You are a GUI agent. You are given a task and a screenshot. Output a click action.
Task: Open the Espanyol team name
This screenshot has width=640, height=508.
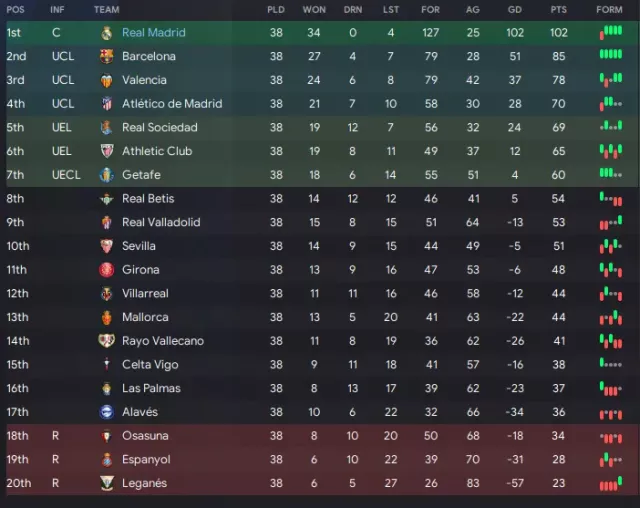click(x=146, y=459)
